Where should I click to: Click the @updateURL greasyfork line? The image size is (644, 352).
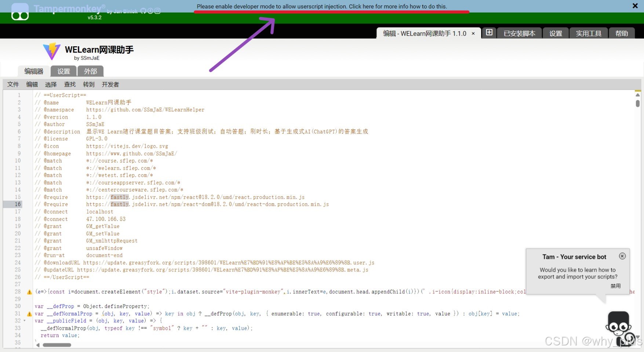(x=201, y=270)
